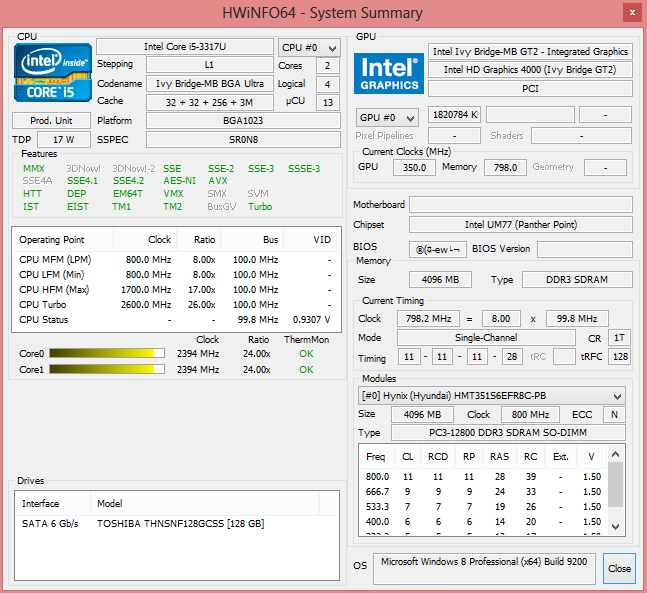
Task: Select the CPU Status row
Action: pyautogui.click(x=175, y=319)
